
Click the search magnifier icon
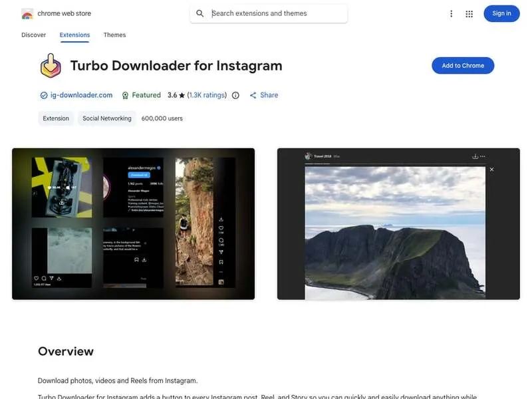200,13
